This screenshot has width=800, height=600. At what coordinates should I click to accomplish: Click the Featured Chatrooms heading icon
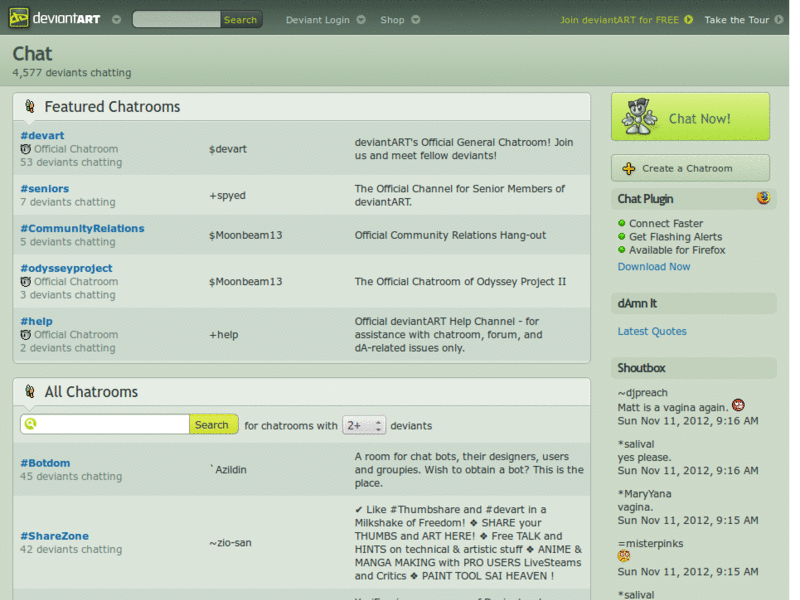[x=30, y=107]
